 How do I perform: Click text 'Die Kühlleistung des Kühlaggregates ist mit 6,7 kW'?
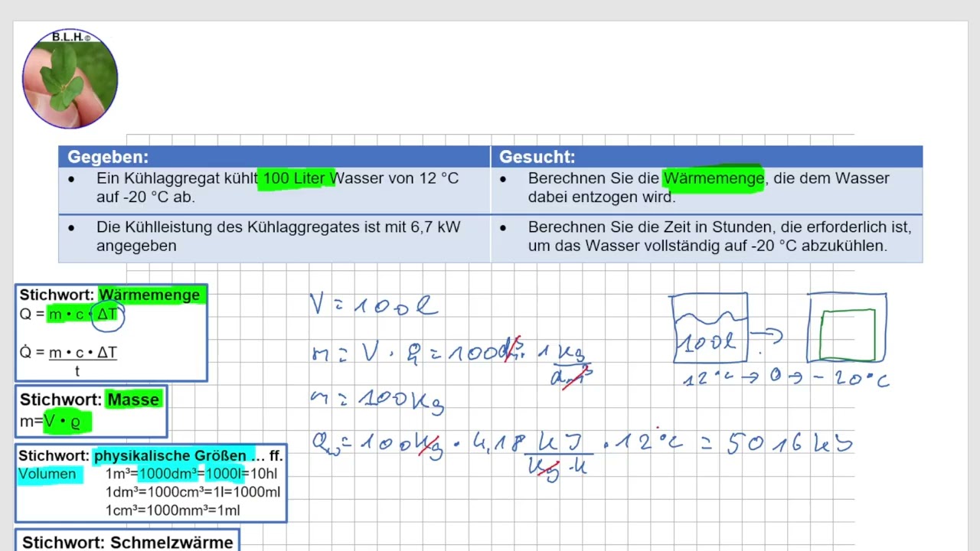278,227
